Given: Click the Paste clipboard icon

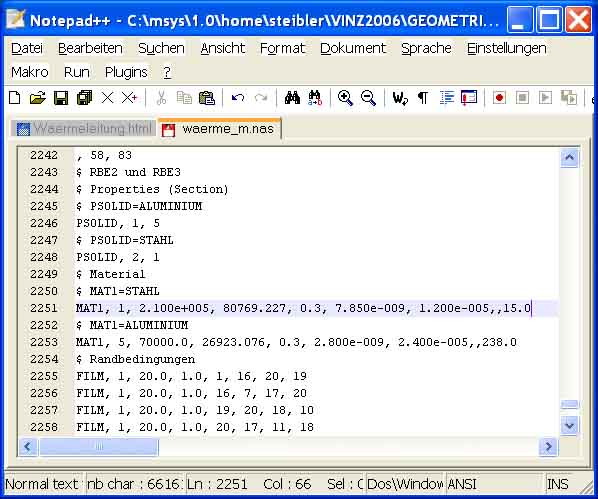Looking at the screenshot, I should (x=207, y=98).
